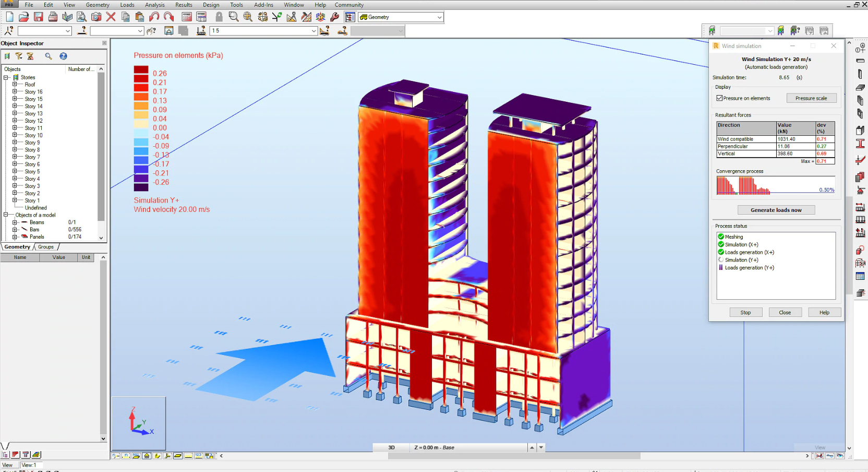The image size is (868, 472).
Task: Select the I-beam section icon in right toolbar
Action: (x=860, y=144)
